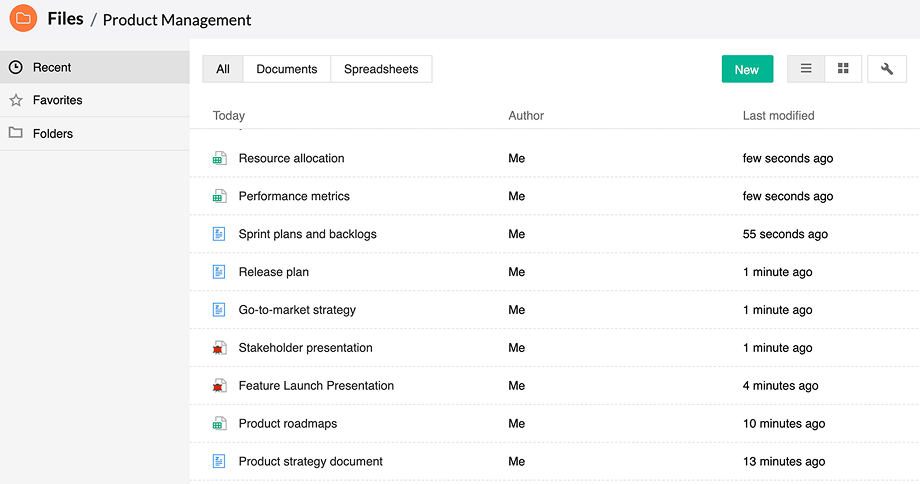Open the Go-to-market strategy file
Viewport: 920px width, 484px height.
coord(297,310)
